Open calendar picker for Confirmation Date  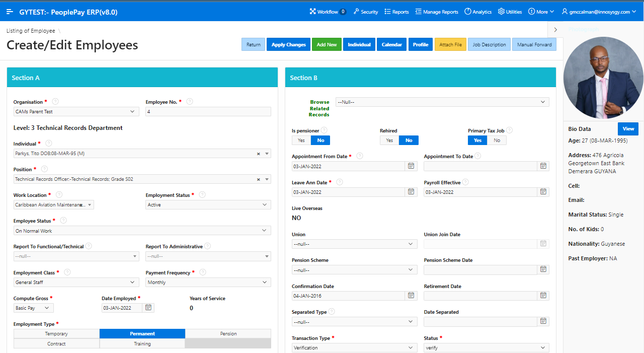click(411, 296)
